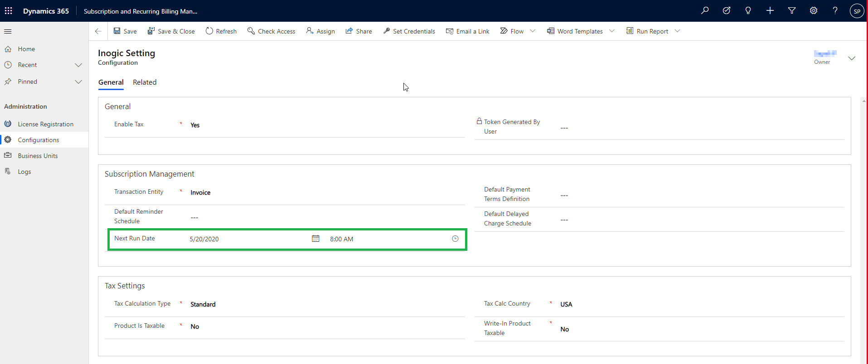Click the 8:00 AM time field
The width and height of the screenshot is (868, 364).
click(x=342, y=239)
